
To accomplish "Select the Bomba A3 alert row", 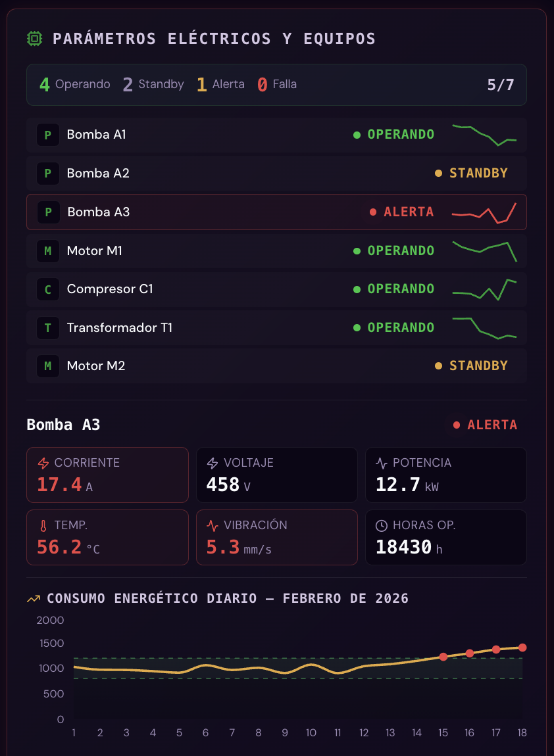I will [276, 212].
